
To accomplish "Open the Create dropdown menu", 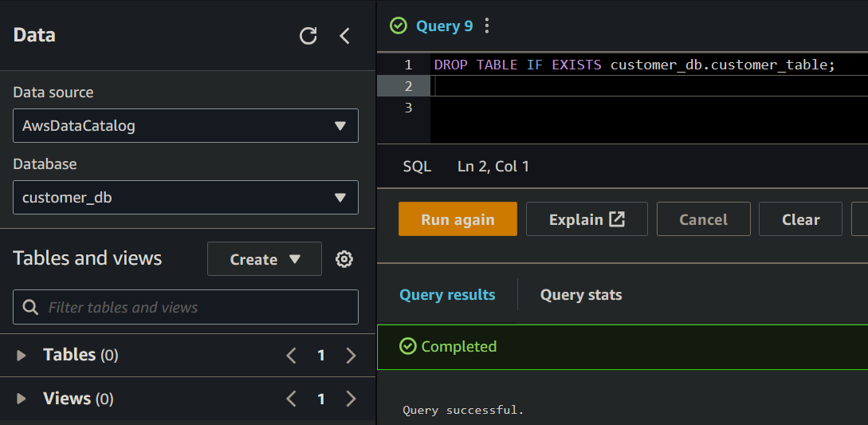I will click(x=265, y=259).
